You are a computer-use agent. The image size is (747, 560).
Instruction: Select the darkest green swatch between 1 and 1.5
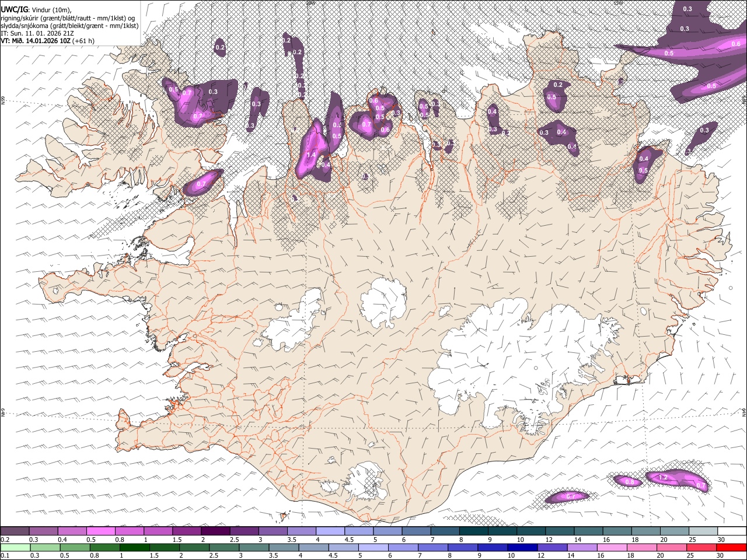134,548
